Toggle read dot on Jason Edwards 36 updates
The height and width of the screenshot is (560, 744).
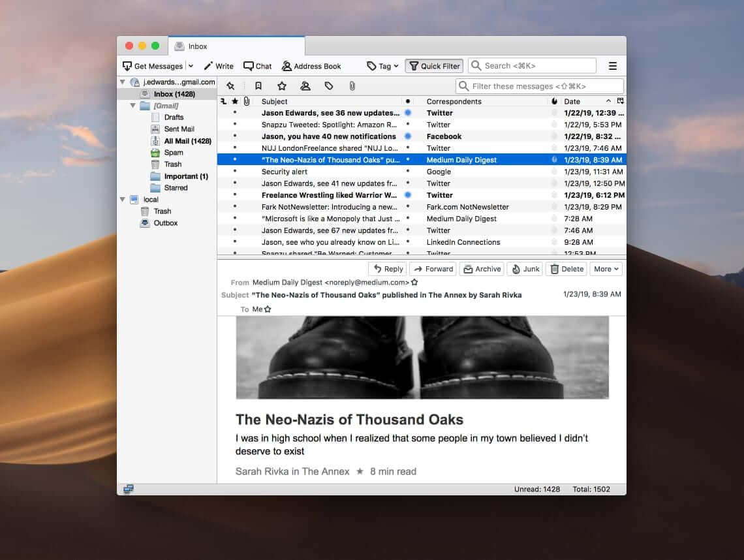(408, 113)
